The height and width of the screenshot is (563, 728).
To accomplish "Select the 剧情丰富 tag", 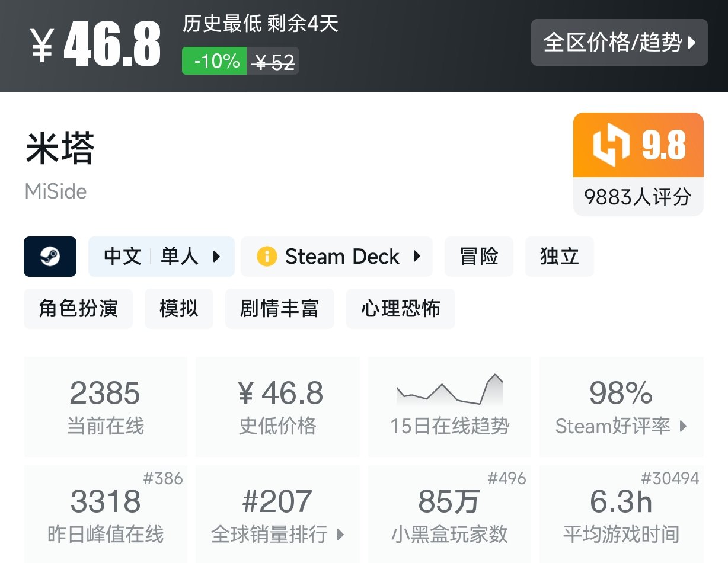I will tap(279, 308).
